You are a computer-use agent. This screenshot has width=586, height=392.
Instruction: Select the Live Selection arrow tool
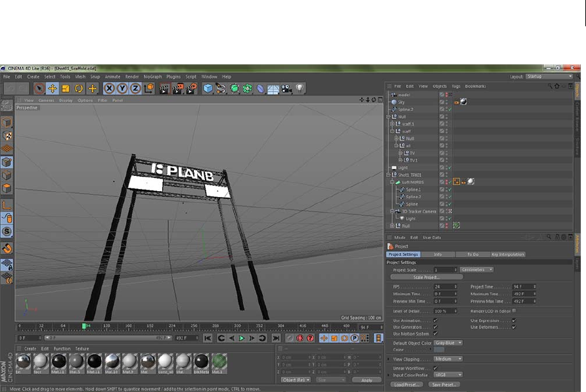click(x=39, y=89)
